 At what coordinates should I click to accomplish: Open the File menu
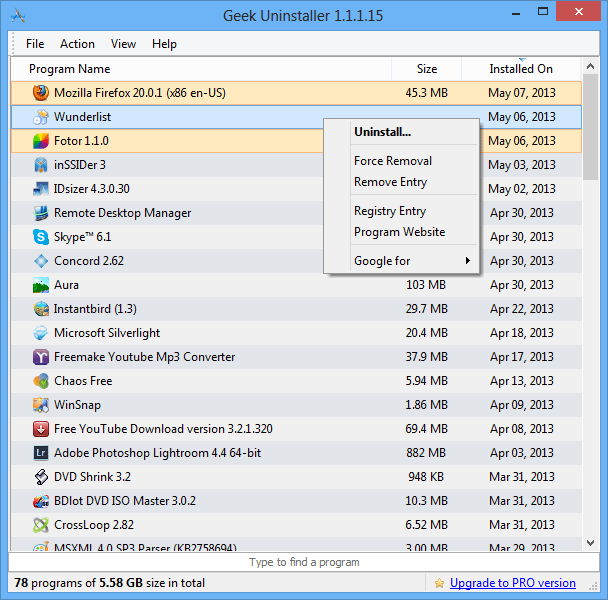[x=35, y=44]
